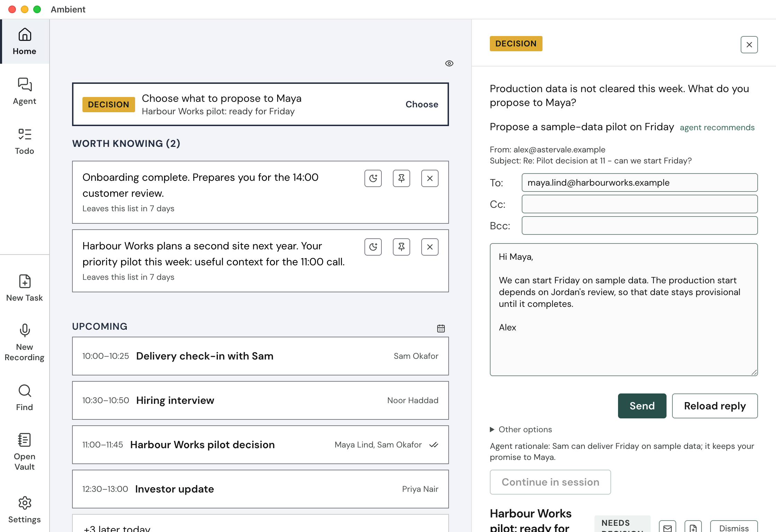Screen dimensions: 776x532
Task: Click the Bcc field
Action: pos(640,225)
